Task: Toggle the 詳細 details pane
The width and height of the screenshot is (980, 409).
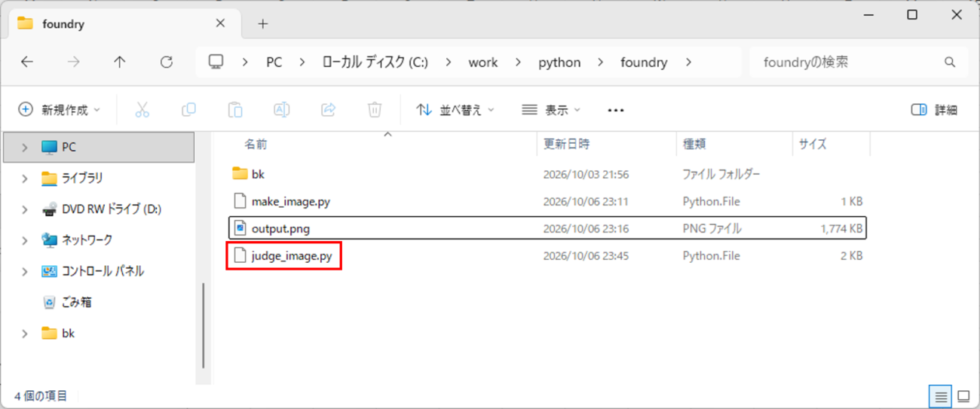Action: click(934, 110)
